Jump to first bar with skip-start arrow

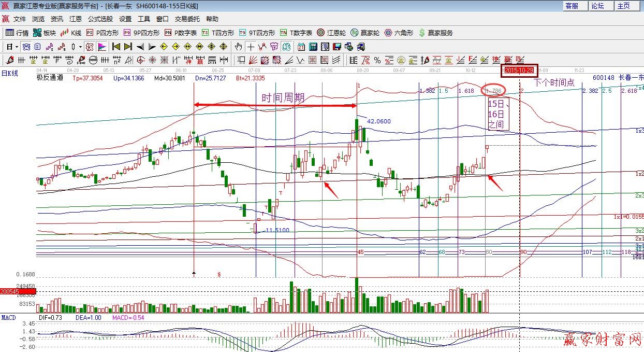pos(116,47)
